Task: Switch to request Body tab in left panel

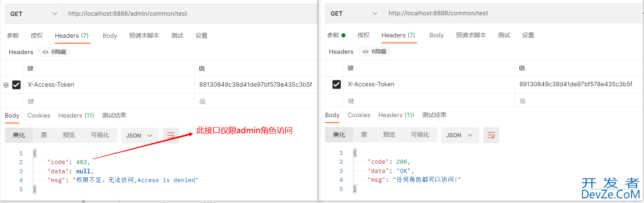Action: coord(110,35)
